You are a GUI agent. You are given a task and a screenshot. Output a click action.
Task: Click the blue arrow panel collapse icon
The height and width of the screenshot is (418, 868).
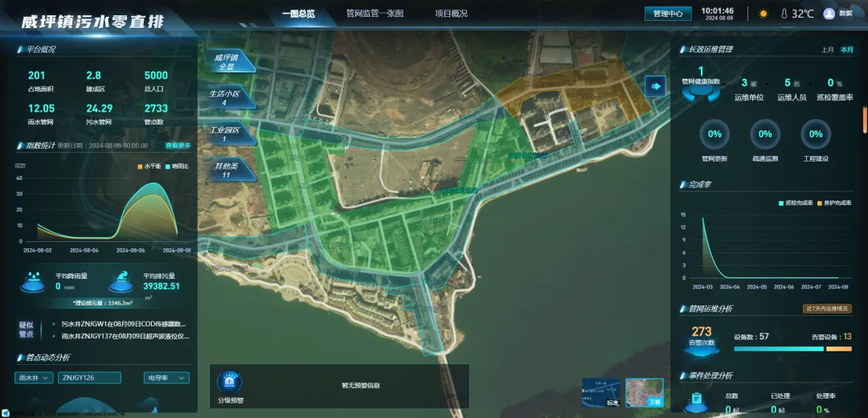[x=655, y=86]
